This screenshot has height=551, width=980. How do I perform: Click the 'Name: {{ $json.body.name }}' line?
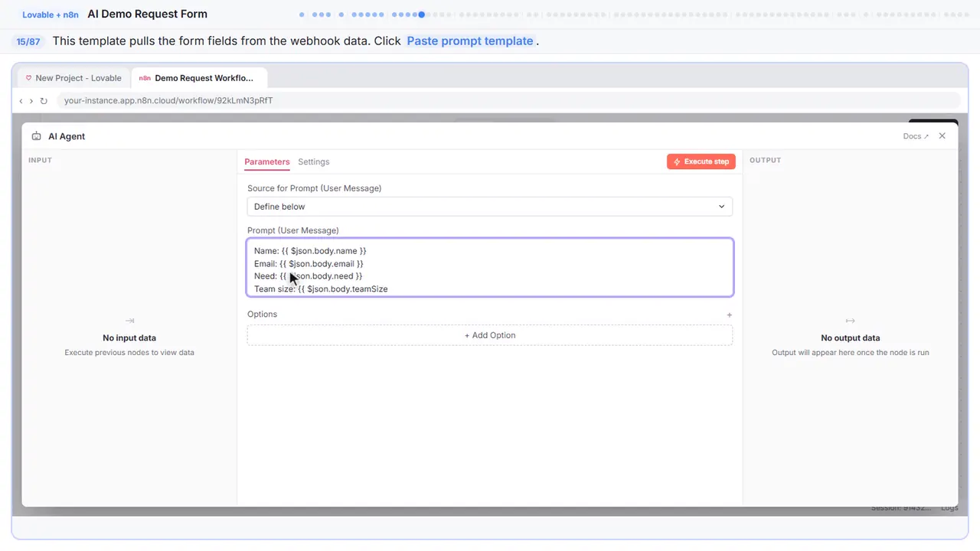310,251
